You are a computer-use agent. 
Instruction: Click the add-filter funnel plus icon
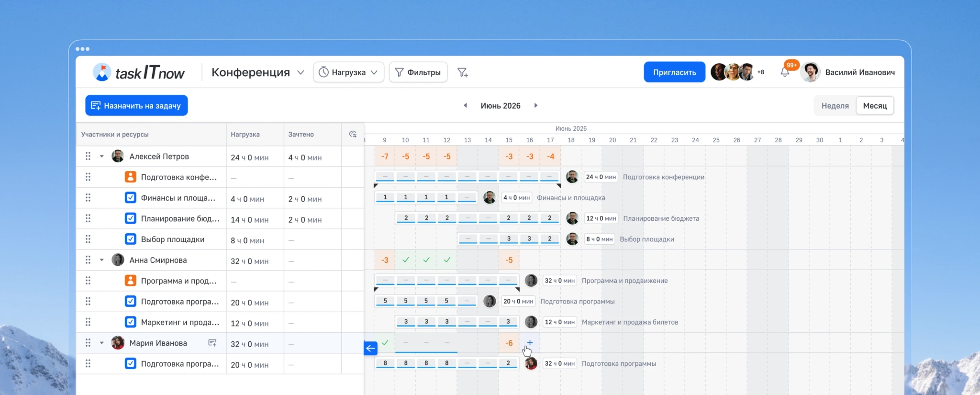(x=462, y=72)
